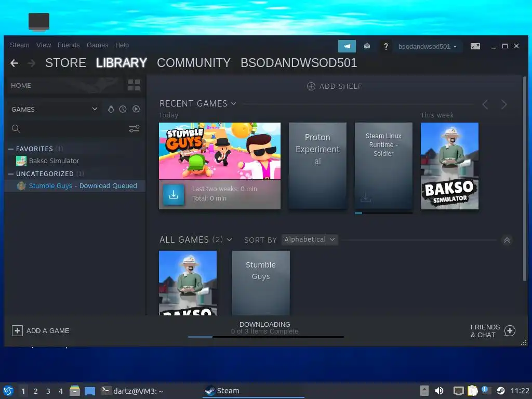
Task: Open the inbox envelope notifications icon
Action: [x=367, y=46]
